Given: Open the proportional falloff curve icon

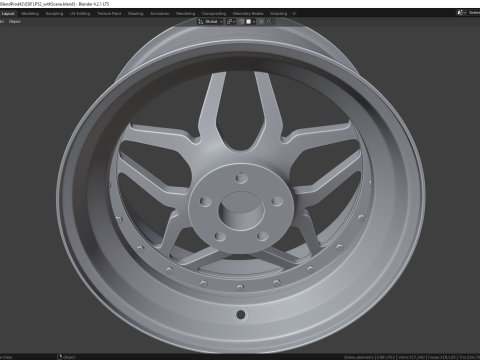Looking at the screenshot, I should click(269, 22).
